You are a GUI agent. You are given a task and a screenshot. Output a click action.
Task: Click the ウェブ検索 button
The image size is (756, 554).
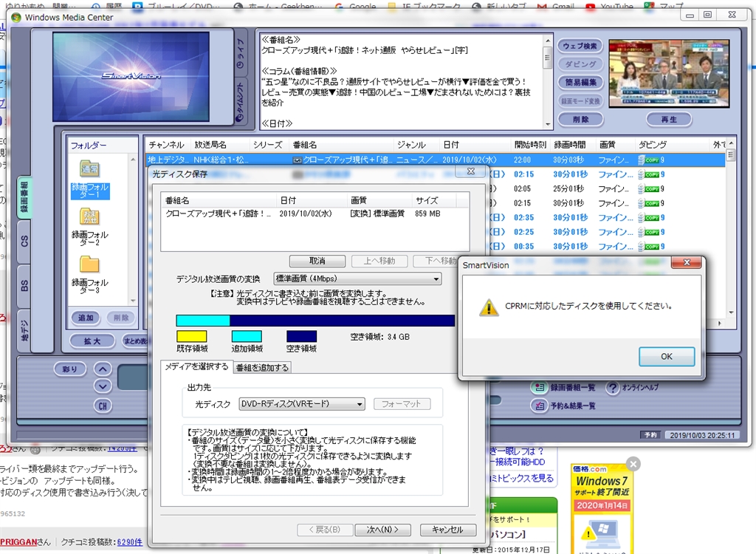click(x=580, y=46)
